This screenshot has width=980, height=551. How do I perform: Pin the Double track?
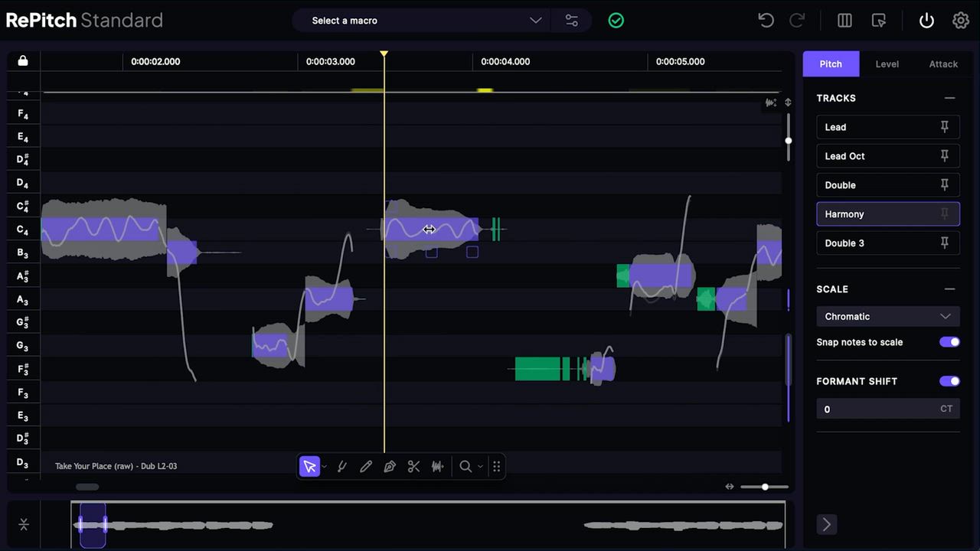(x=944, y=185)
